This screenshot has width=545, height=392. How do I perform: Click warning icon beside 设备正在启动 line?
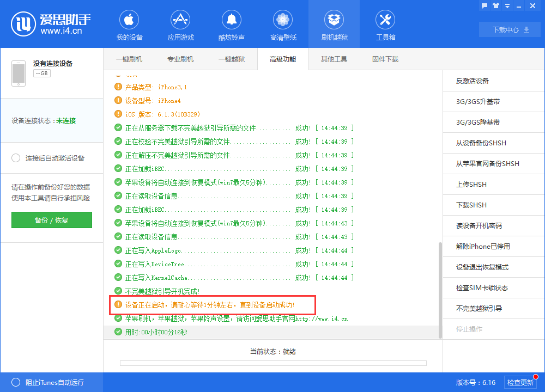(x=118, y=304)
